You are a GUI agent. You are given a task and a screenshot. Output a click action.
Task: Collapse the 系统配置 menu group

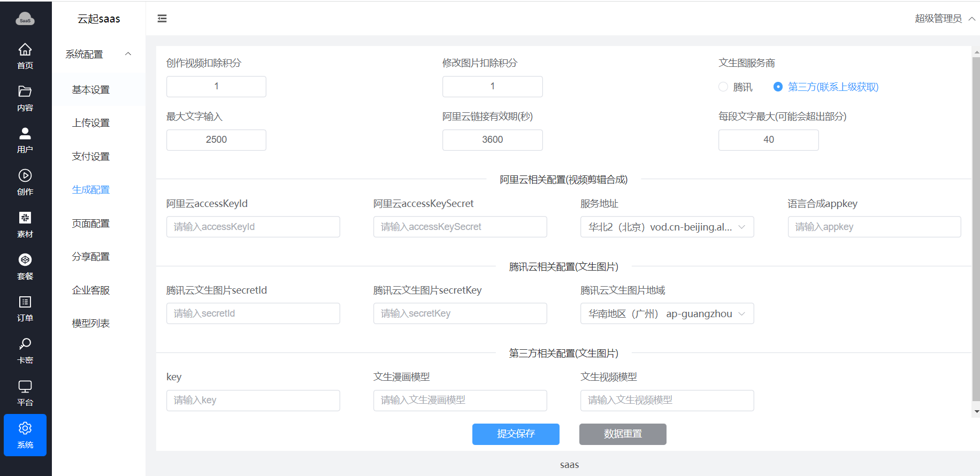(x=98, y=54)
